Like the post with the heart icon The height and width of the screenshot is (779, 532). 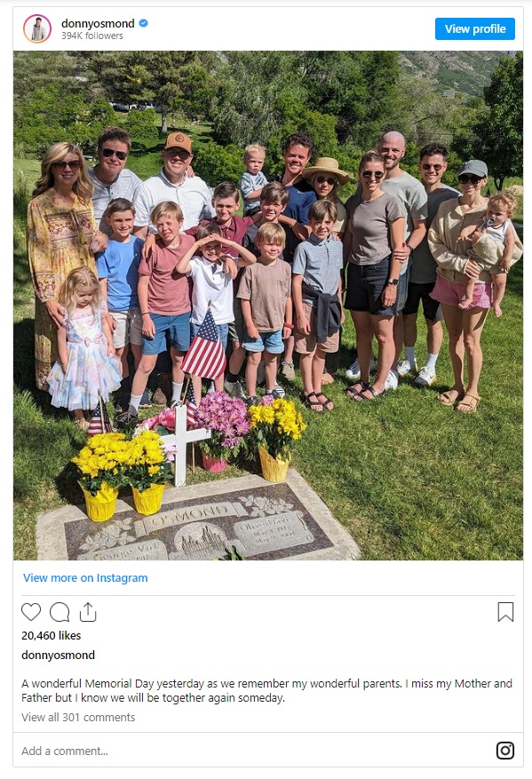(31, 612)
